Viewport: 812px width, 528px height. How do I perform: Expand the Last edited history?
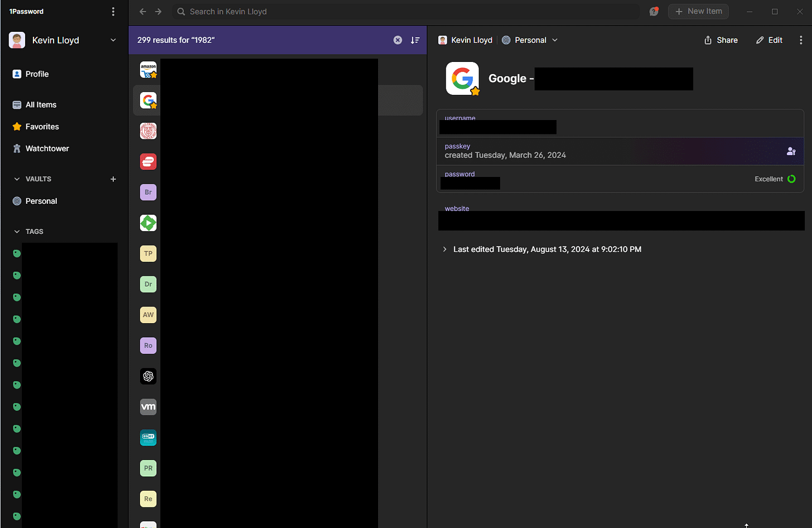coord(444,249)
